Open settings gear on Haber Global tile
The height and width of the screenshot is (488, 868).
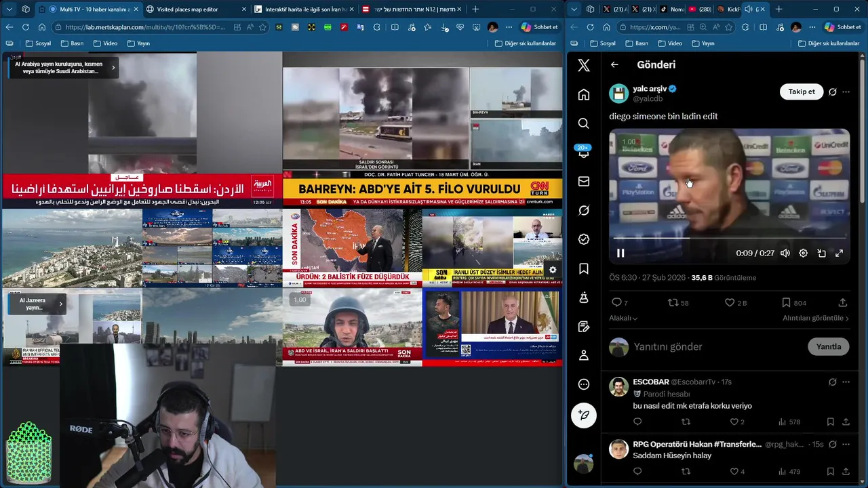click(x=553, y=270)
